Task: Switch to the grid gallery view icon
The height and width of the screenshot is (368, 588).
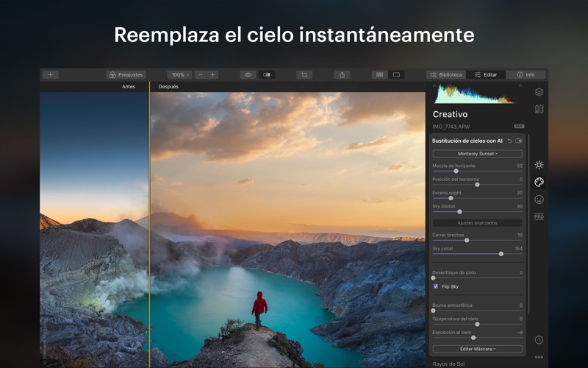Action: (379, 75)
